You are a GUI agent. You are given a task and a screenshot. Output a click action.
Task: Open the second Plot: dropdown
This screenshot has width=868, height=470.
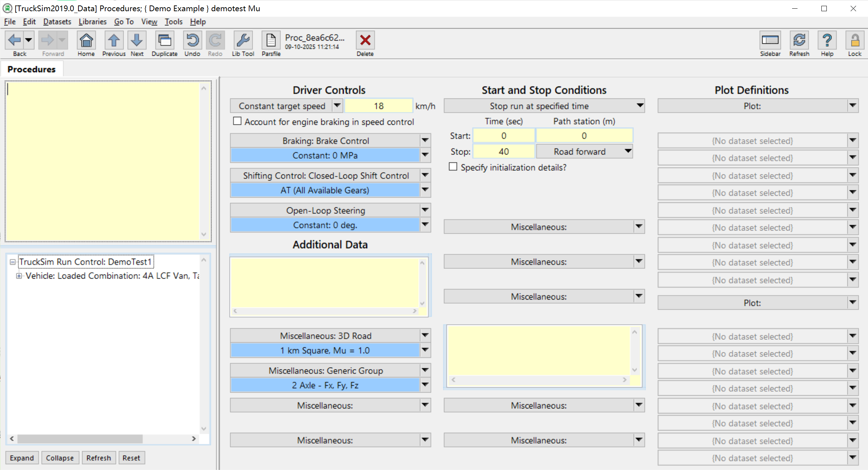[852, 302]
